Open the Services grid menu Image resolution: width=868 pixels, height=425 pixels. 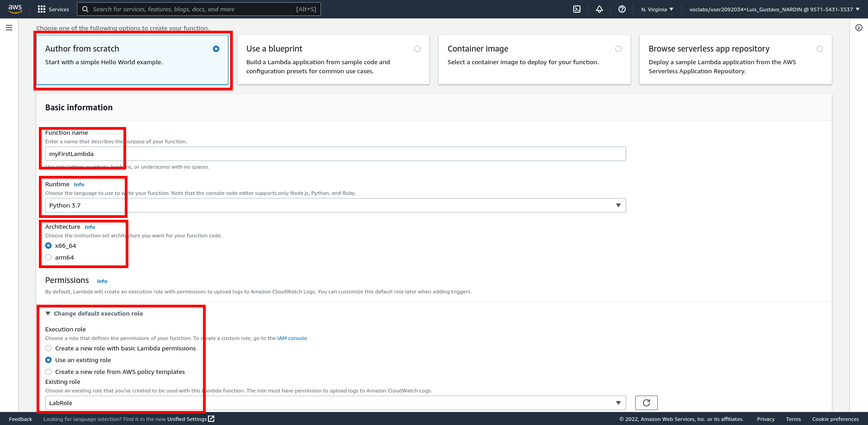click(53, 9)
